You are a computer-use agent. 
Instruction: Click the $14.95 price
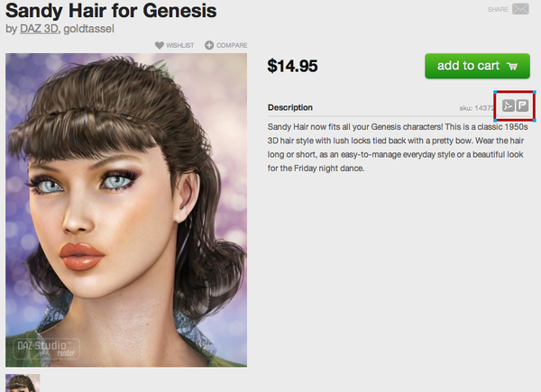click(292, 66)
